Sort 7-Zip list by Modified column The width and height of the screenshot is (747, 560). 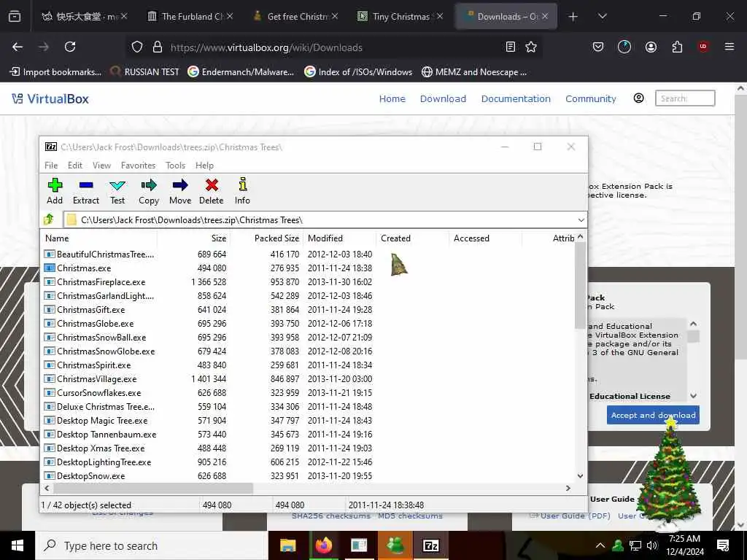(339, 238)
